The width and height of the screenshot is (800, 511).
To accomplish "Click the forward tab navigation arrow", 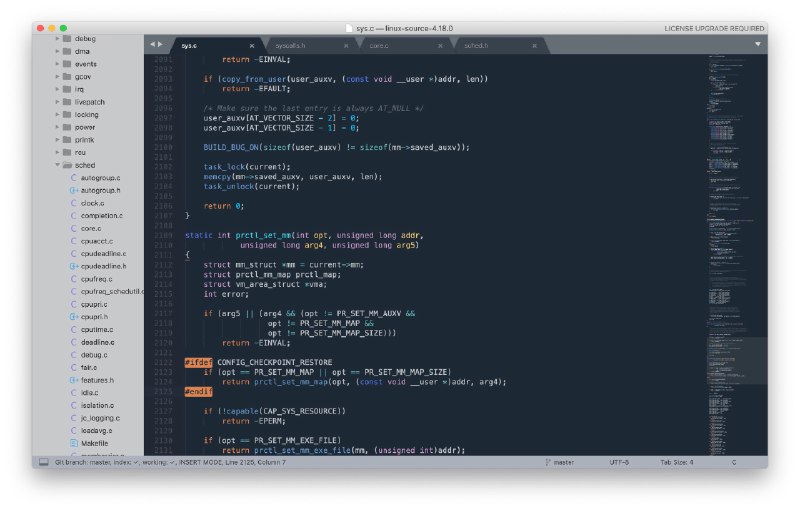I will [x=160, y=45].
